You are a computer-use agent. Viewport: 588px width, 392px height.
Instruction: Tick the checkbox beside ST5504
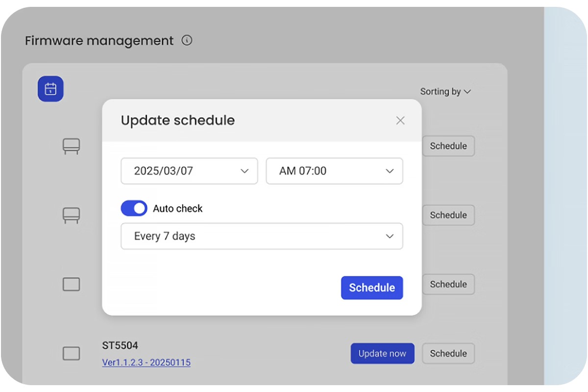pos(72,353)
